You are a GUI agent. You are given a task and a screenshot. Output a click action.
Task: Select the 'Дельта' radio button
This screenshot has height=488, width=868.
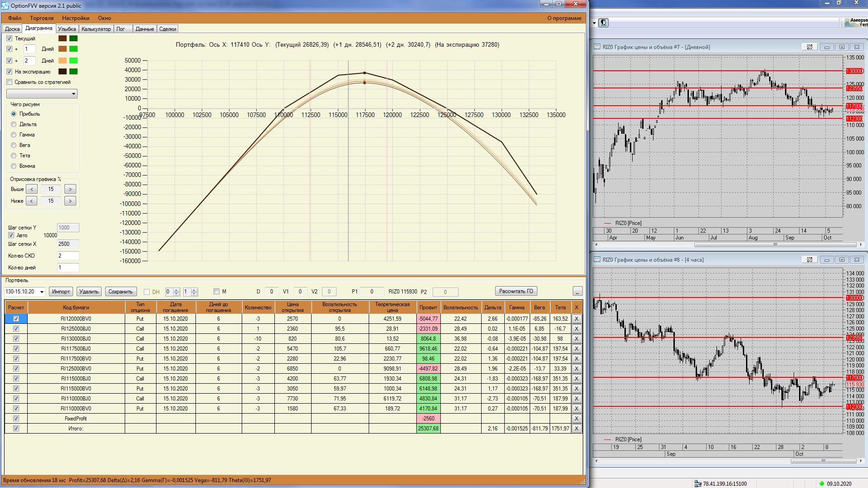click(14, 124)
